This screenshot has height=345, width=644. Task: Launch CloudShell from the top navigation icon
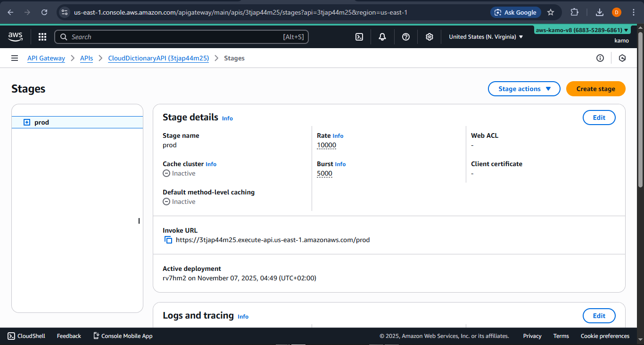tap(359, 36)
